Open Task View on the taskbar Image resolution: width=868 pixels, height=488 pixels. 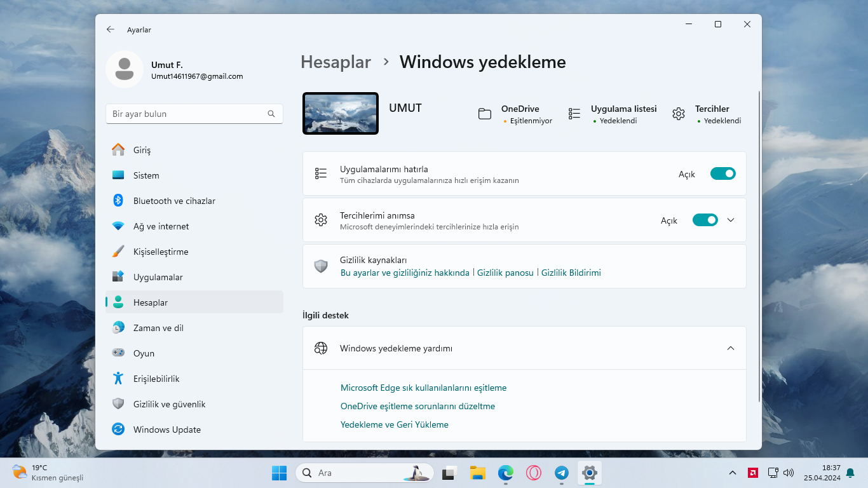450,473
